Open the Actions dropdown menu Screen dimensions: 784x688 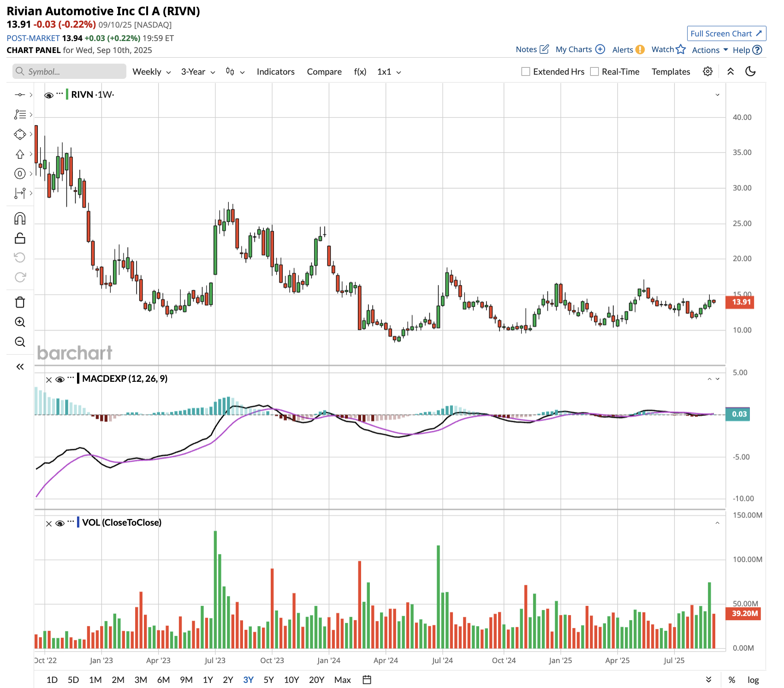(x=710, y=50)
